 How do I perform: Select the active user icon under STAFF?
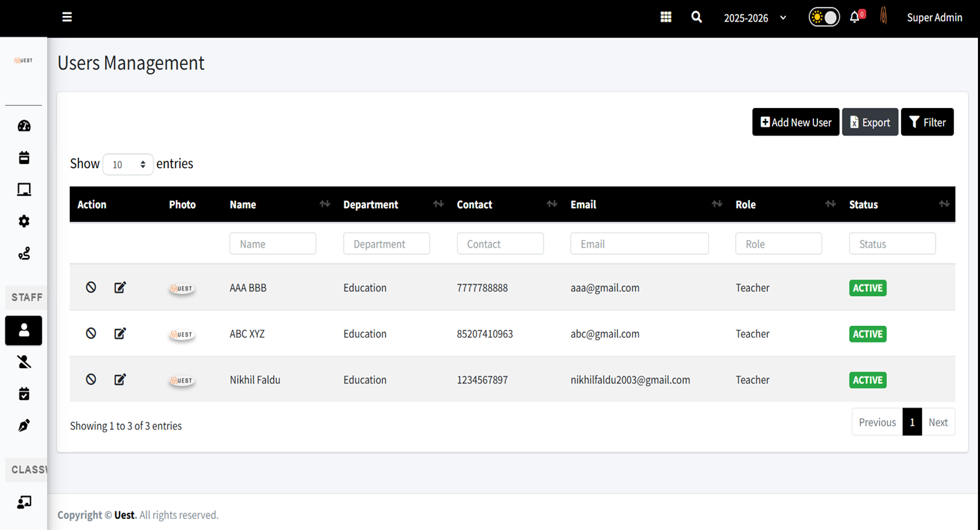[24, 331]
